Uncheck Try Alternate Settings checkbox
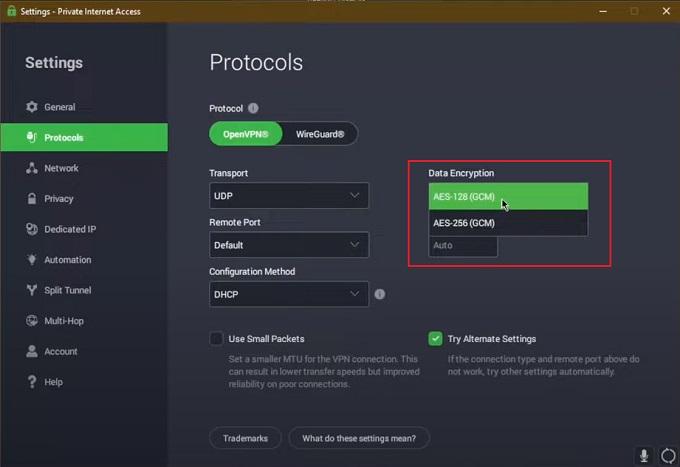680x467 pixels. 435,338
